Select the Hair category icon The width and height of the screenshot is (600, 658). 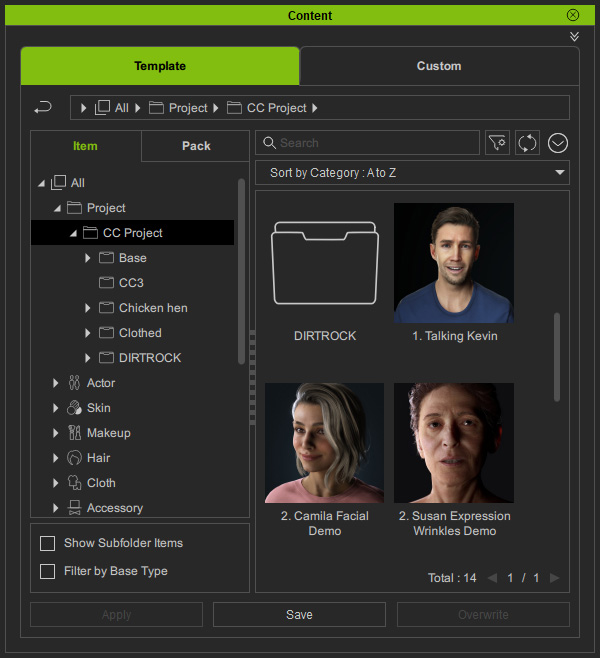74,458
